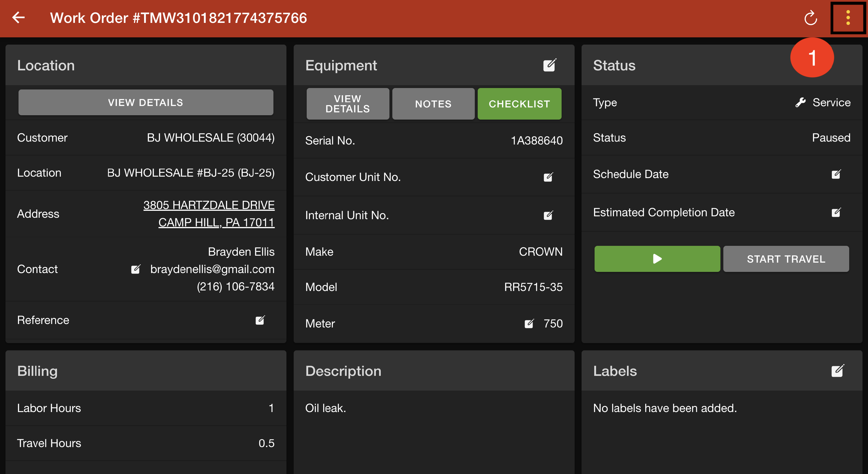Edit the Internal Unit No. field
The width and height of the screenshot is (868, 474).
point(548,215)
